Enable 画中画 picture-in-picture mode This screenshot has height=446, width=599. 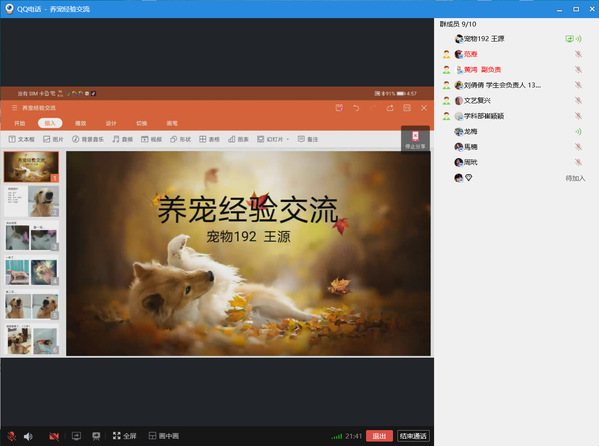(x=164, y=436)
